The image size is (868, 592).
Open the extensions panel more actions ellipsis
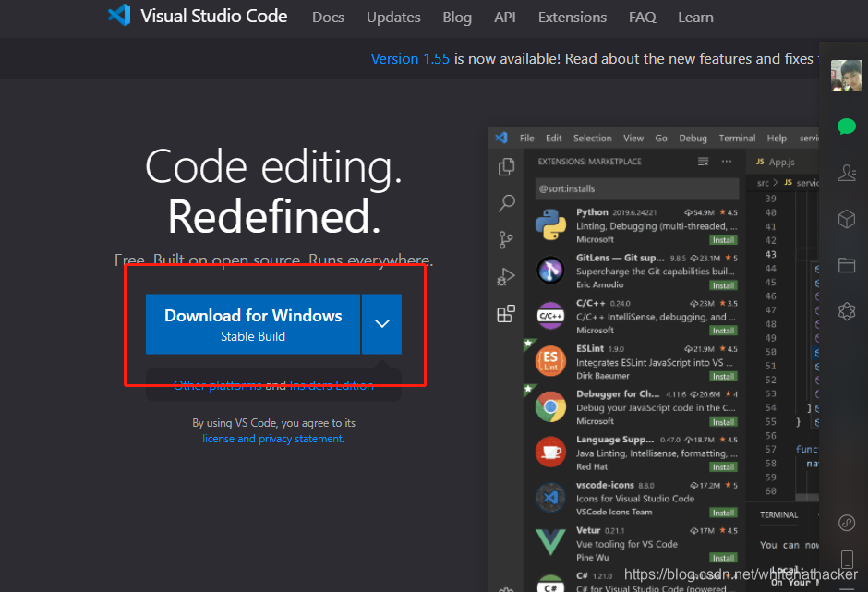(x=727, y=161)
